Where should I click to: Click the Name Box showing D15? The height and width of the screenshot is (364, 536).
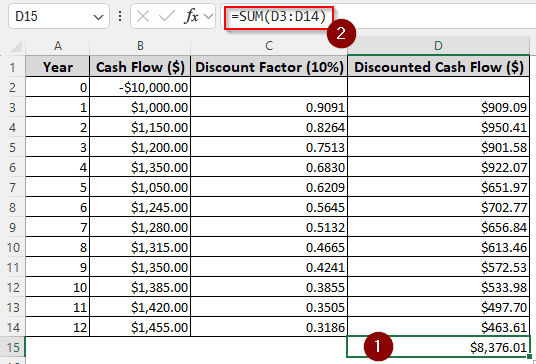[59, 16]
